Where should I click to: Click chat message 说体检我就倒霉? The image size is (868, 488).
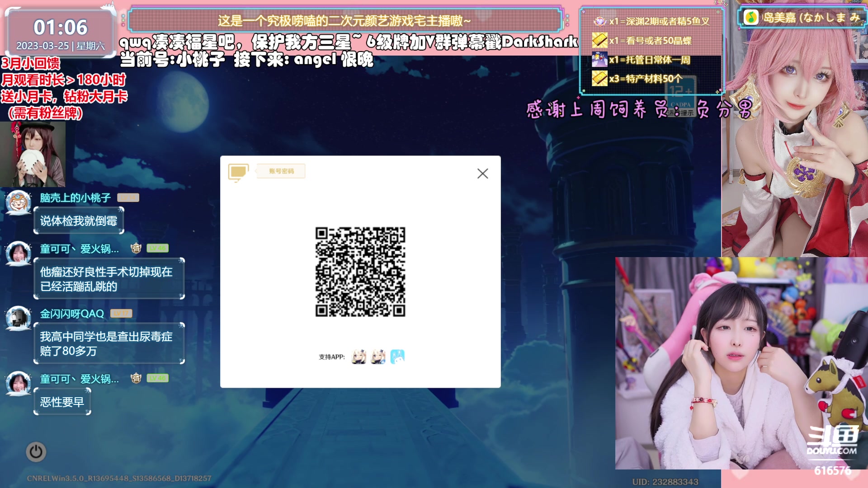(x=79, y=221)
